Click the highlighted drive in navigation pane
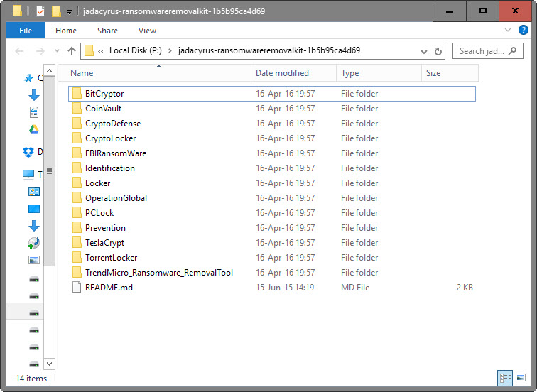This screenshot has width=537, height=392. (x=34, y=313)
